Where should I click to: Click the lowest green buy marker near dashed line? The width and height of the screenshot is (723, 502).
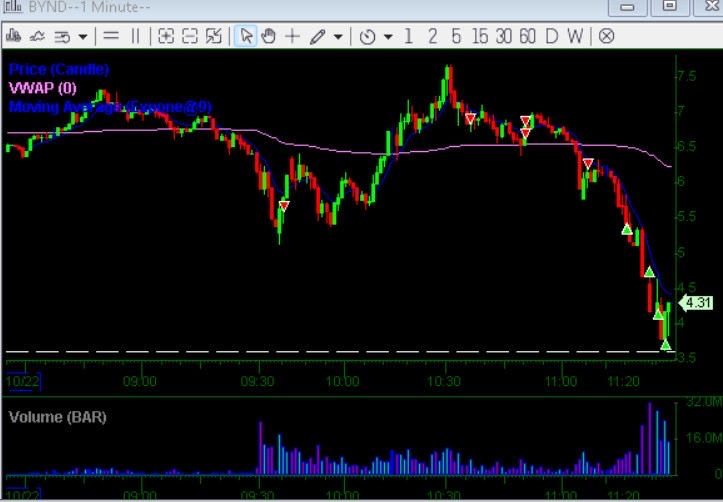[665, 344]
